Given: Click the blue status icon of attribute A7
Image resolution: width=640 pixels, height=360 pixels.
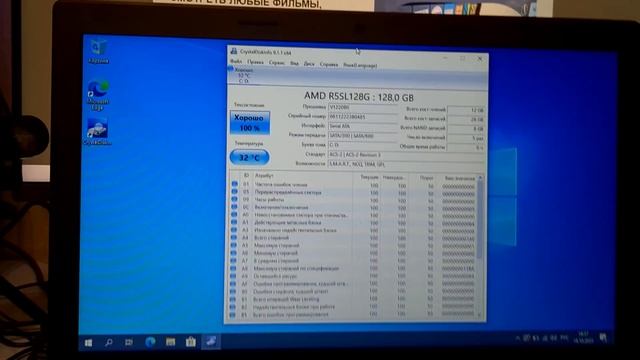Looking at the screenshot, I should (233, 260).
